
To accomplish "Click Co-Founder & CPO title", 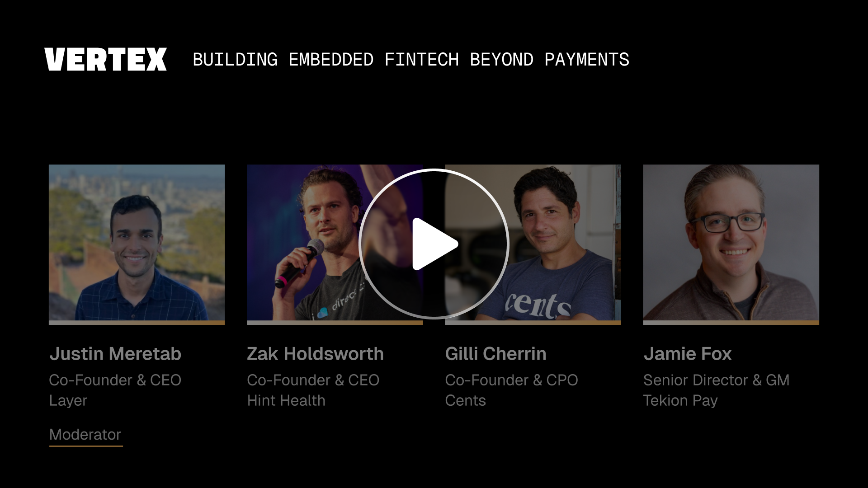I will tap(511, 380).
